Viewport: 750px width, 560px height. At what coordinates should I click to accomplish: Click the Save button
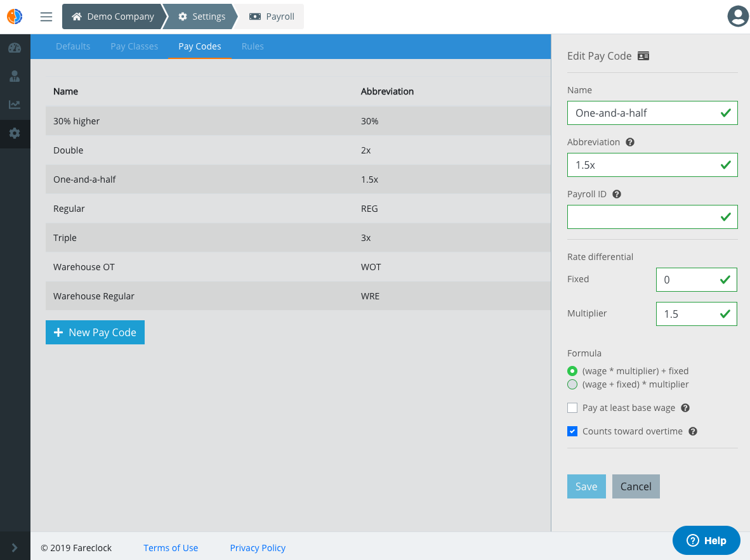(586, 486)
